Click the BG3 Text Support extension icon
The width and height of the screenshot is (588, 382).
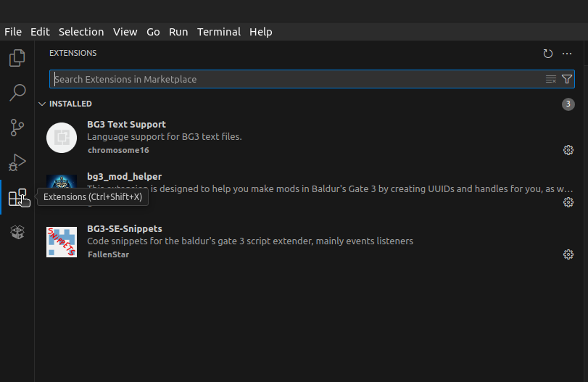[62, 138]
